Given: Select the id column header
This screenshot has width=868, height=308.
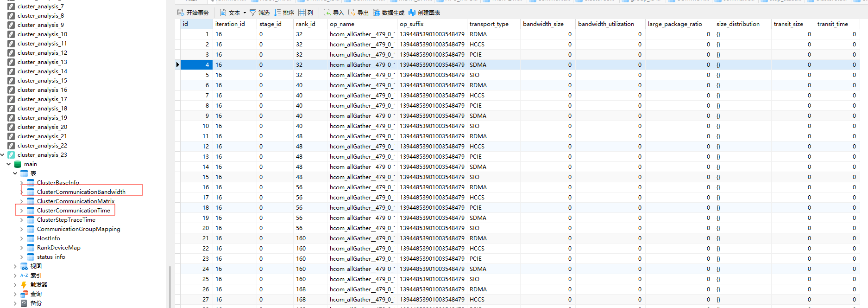Looking at the screenshot, I should point(196,24).
